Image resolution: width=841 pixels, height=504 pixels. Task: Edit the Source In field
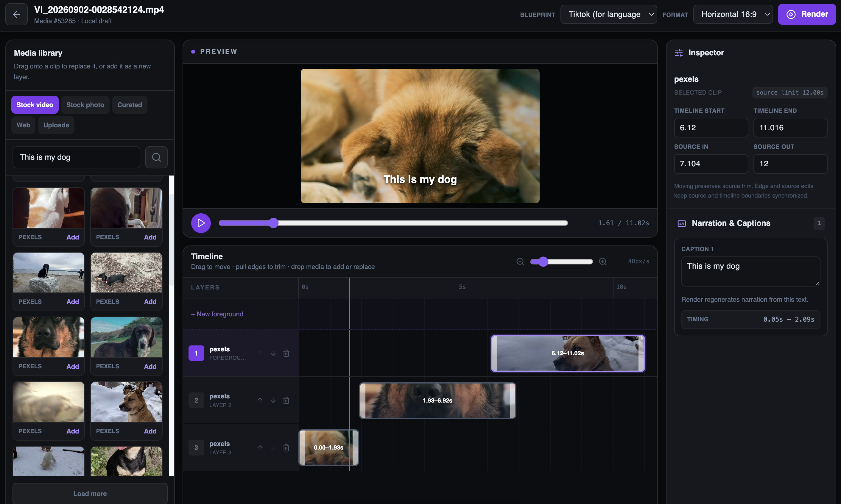pos(711,164)
